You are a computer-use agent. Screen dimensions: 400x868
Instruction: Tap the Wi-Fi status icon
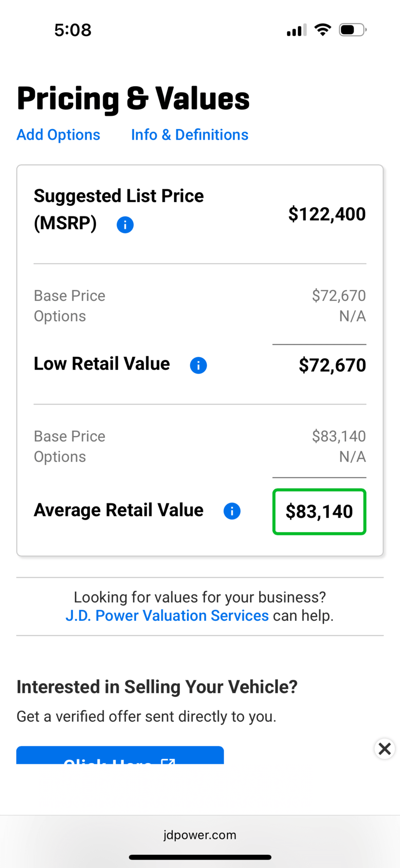point(323,30)
